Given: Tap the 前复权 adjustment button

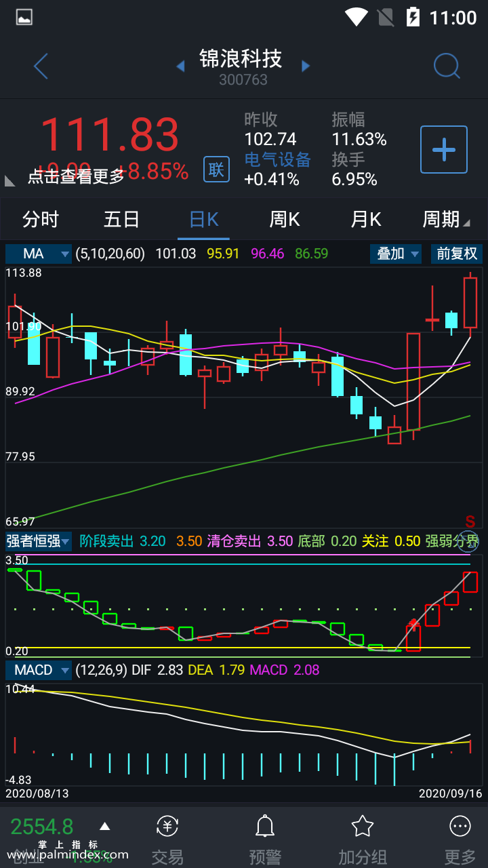Looking at the screenshot, I should (457, 254).
